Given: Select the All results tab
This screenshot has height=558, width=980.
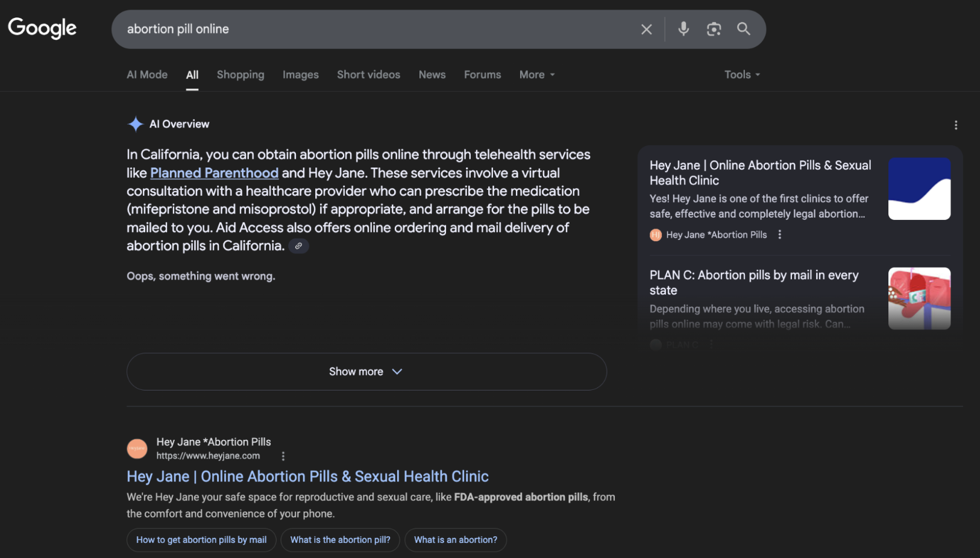Looking at the screenshot, I should click(192, 75).
